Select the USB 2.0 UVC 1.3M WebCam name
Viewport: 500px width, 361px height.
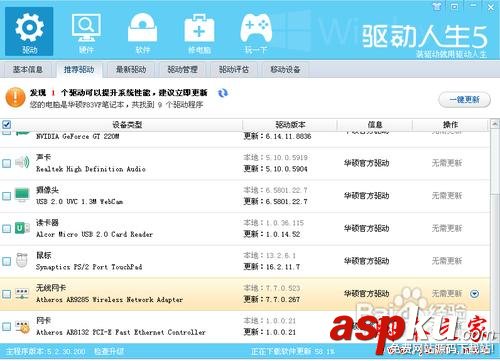point(79,202)
